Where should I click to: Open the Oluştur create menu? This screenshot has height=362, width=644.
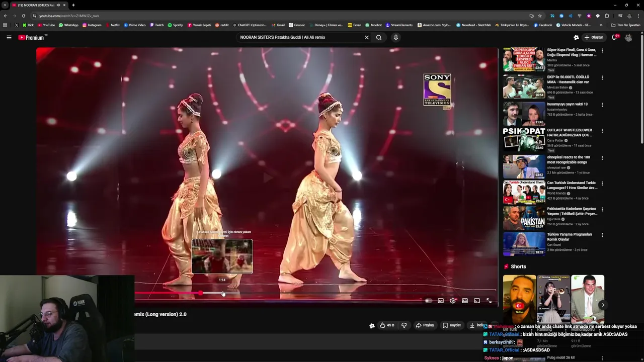point(594,37)
